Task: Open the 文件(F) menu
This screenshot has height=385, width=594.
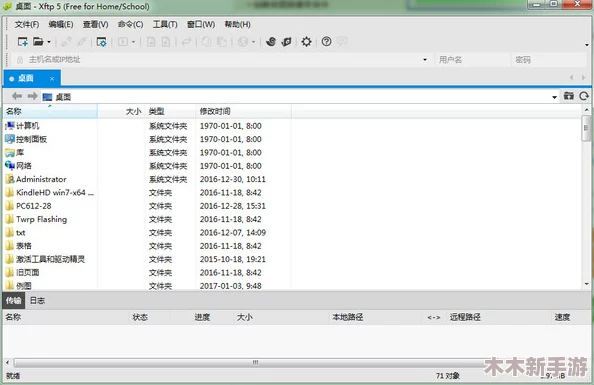Action: pyautogui.click(x=27, y=24)
